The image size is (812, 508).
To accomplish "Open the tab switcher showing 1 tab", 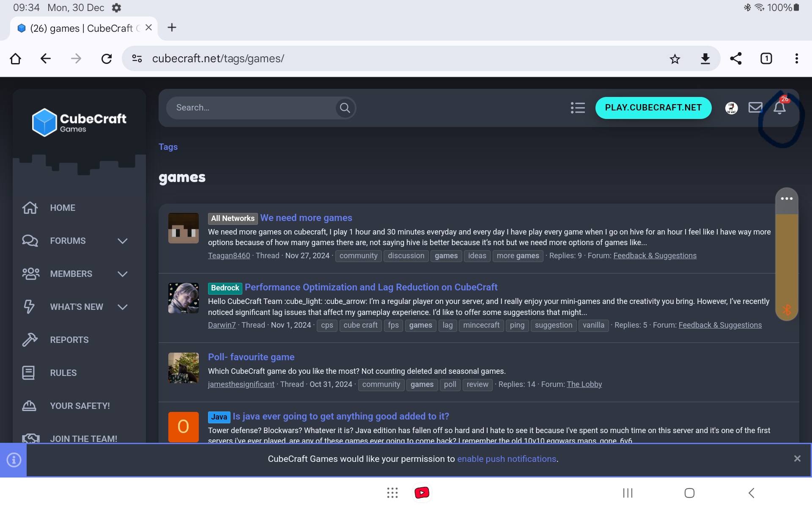I will [766, 58].
